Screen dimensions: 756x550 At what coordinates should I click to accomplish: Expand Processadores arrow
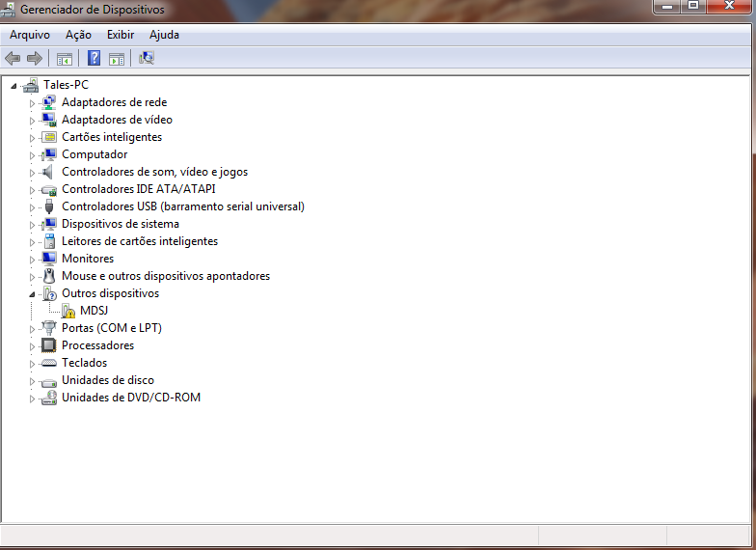pos(32,346)
